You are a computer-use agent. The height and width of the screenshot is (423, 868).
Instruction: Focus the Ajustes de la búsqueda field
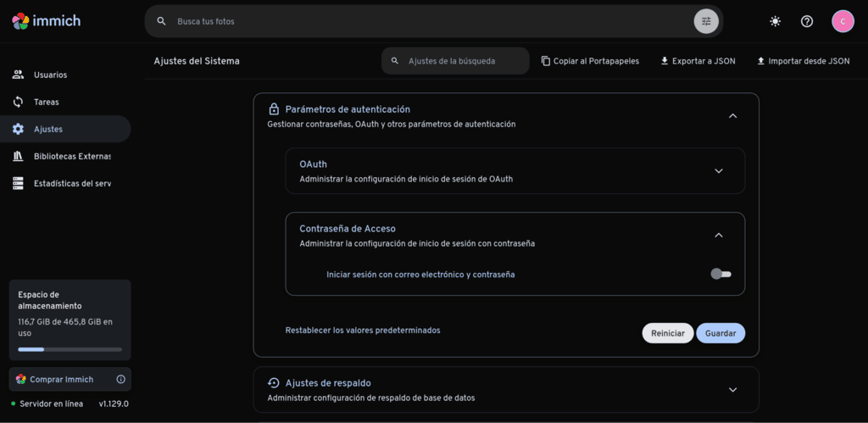click(455, 61)
